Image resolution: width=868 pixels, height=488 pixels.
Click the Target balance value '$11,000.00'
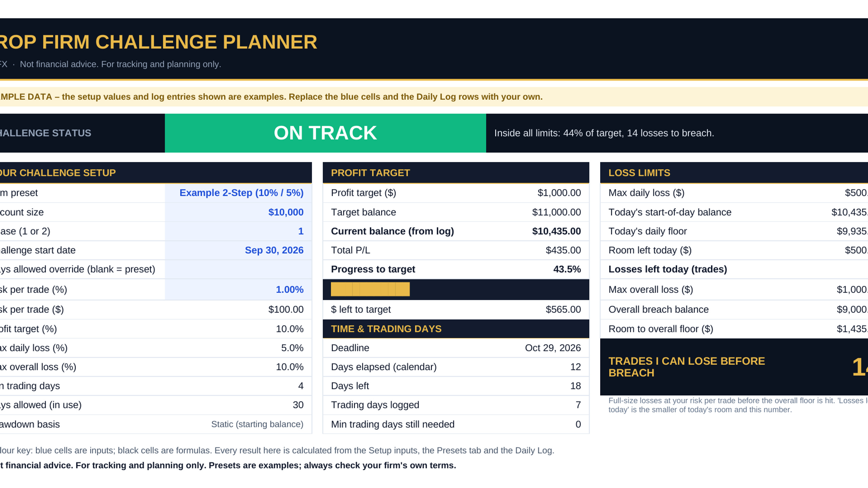(x=556, y=212)
